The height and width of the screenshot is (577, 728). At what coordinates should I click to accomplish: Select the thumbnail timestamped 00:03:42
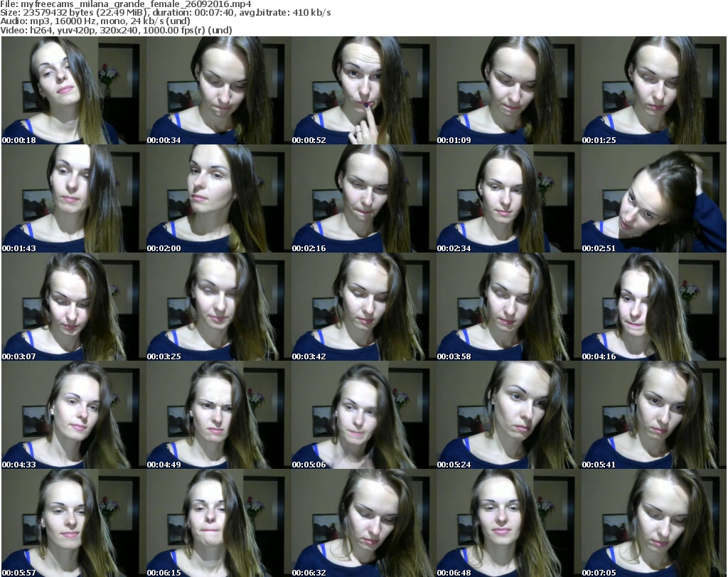[363, 307]
